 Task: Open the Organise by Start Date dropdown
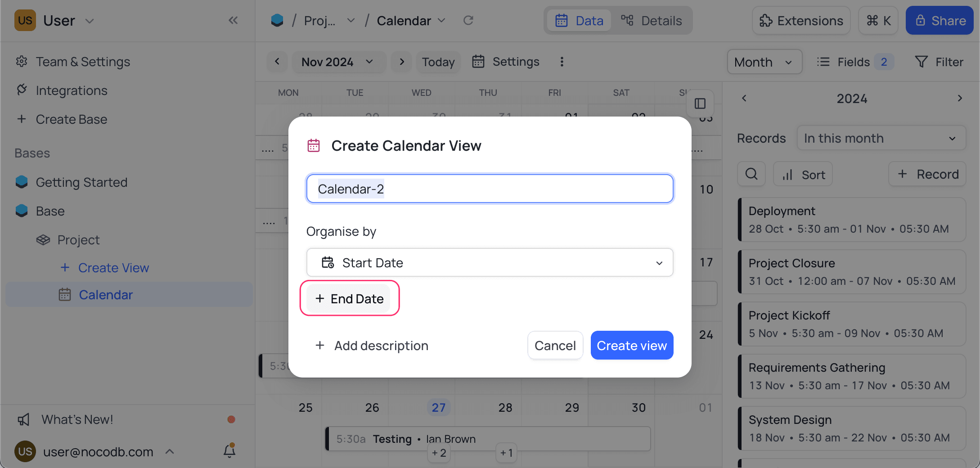click(x=490, y=262)
